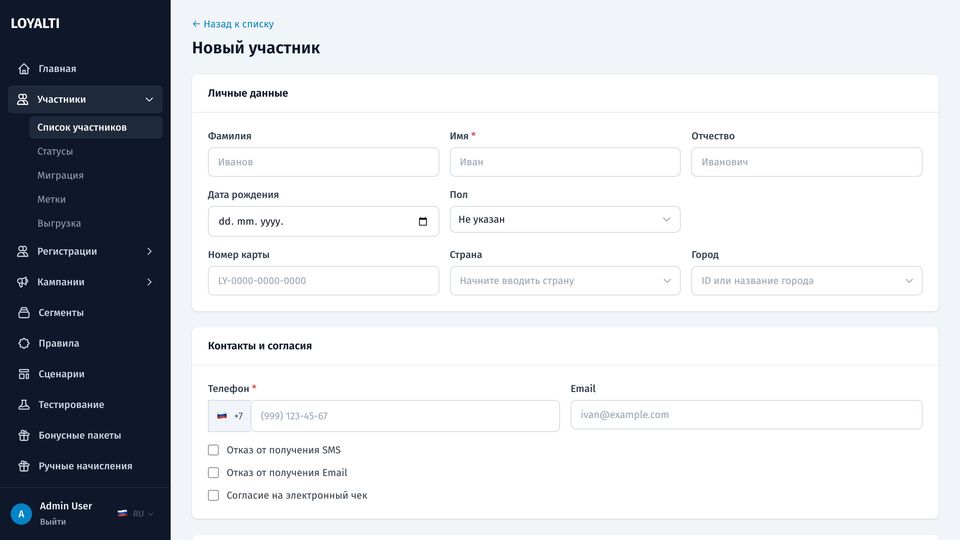Click the Ручные начисления menu label

pos(85,466)
